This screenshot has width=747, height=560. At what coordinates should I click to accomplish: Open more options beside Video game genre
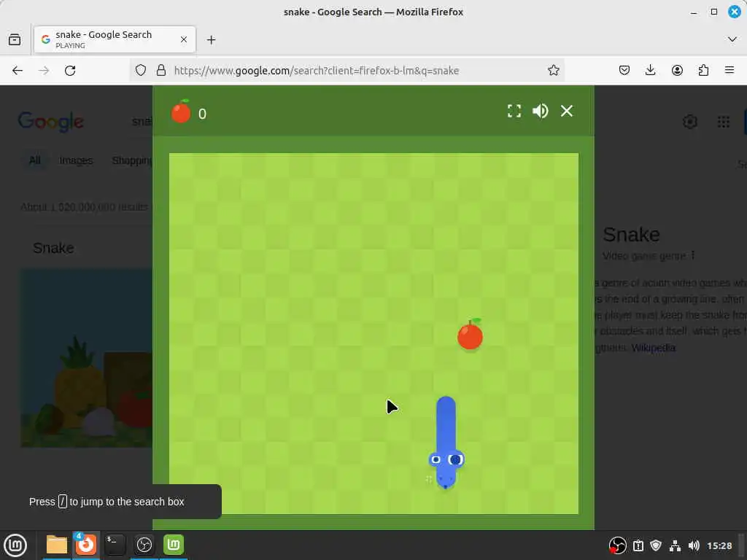click(693, 256)
